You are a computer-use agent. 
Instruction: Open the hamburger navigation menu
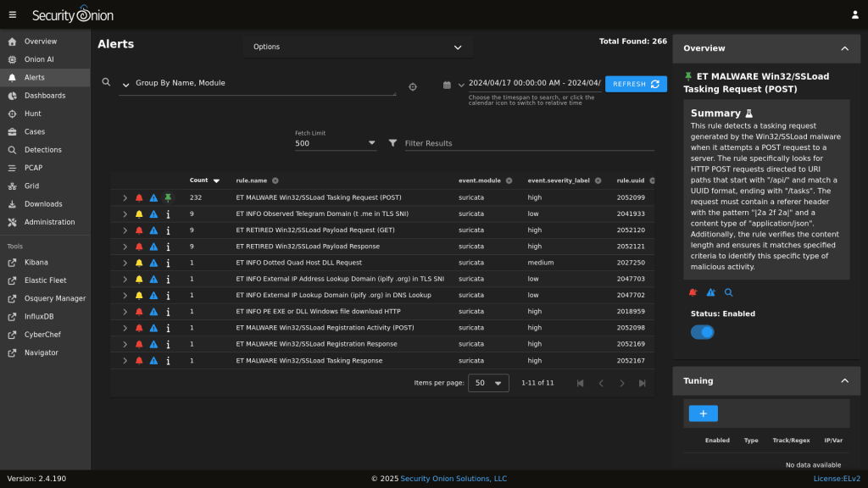click(x=12, y=14)
